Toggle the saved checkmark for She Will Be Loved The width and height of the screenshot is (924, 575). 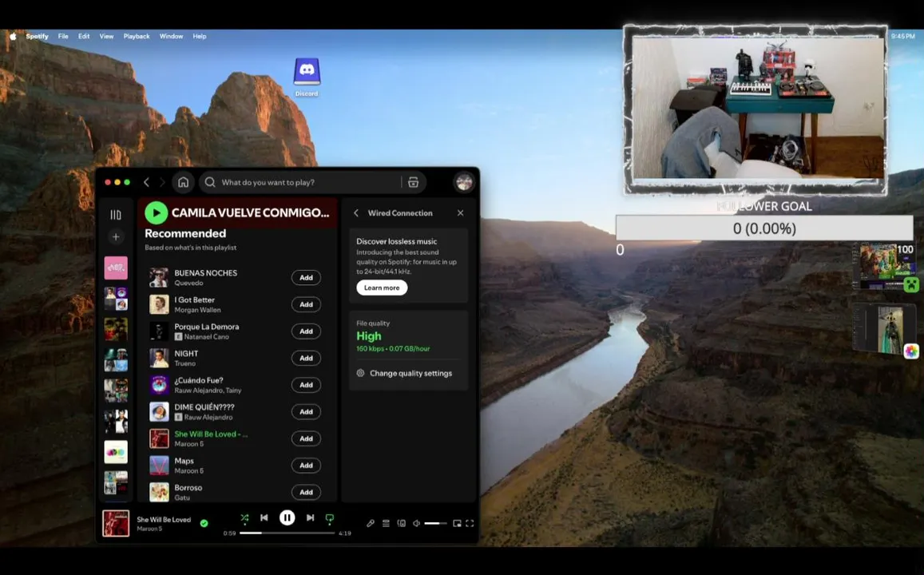click(204, 523)
